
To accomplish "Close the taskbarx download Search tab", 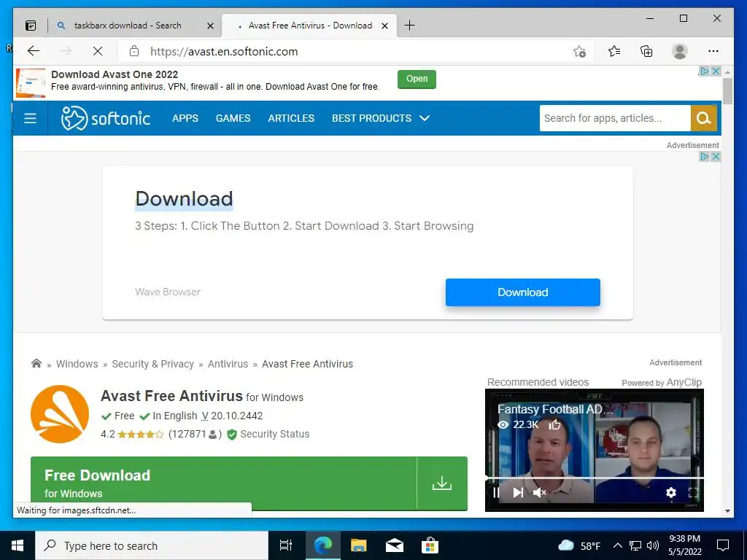I will (210, 26).
